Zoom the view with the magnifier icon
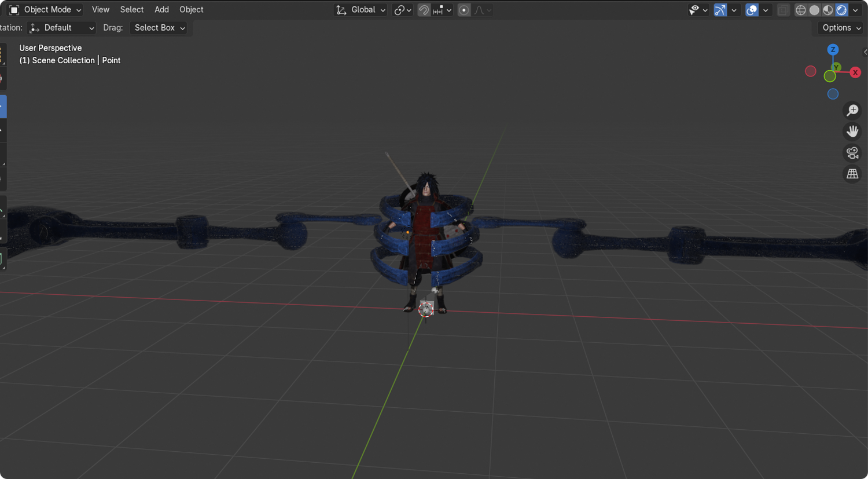Image resolution: width=868 pixels, height=479 pixels. pos(852,110)
